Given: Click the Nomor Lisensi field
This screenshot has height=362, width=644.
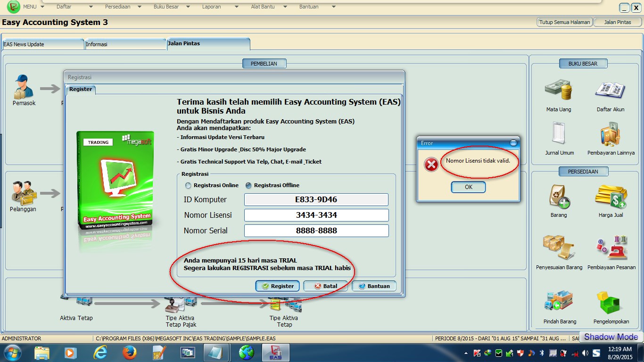Looking at the screenshot, I should (x=316, y=215).
